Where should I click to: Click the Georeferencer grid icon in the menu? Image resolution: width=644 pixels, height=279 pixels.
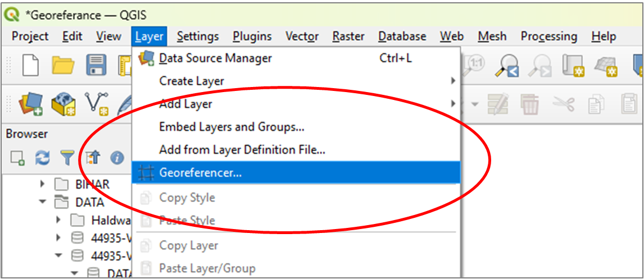[x=146, y=173]
